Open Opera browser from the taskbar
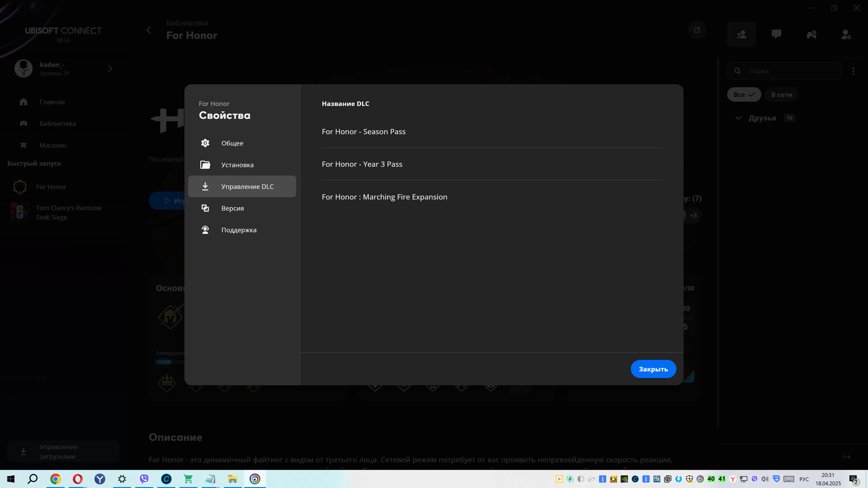The image size is (868, 488). click(x=78, y=479)
